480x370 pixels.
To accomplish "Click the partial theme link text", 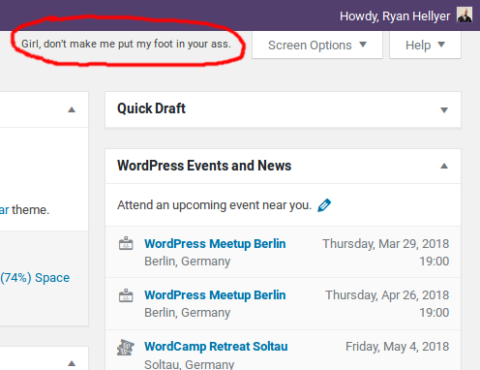I will point(4,210).
